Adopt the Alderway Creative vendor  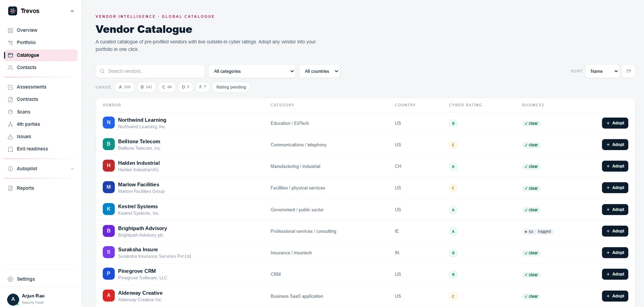[x=615, y=296]
